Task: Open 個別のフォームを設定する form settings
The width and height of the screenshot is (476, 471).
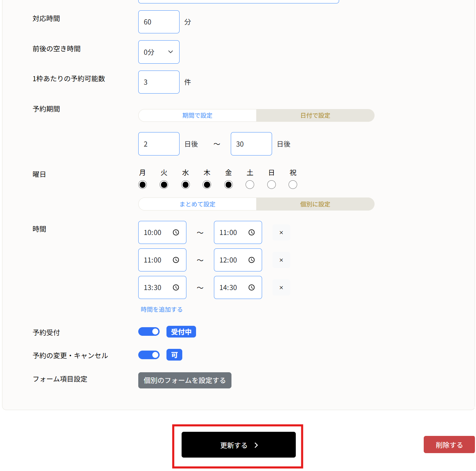Action: 185,380
